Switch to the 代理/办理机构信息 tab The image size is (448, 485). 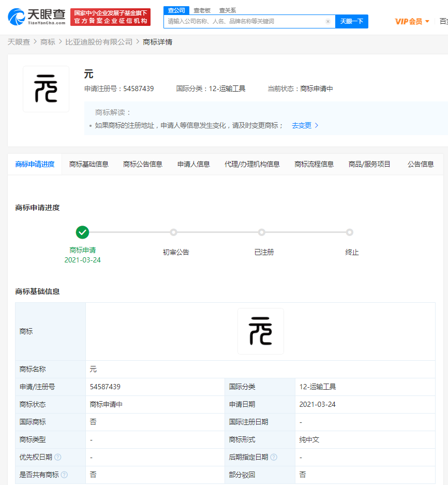coord(252,164)
